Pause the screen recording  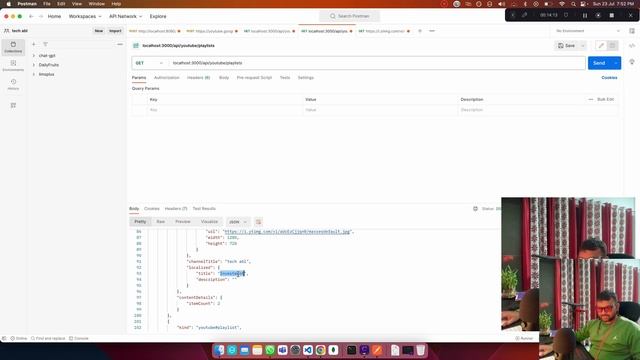pyautogui.click(x=584, y=16)
